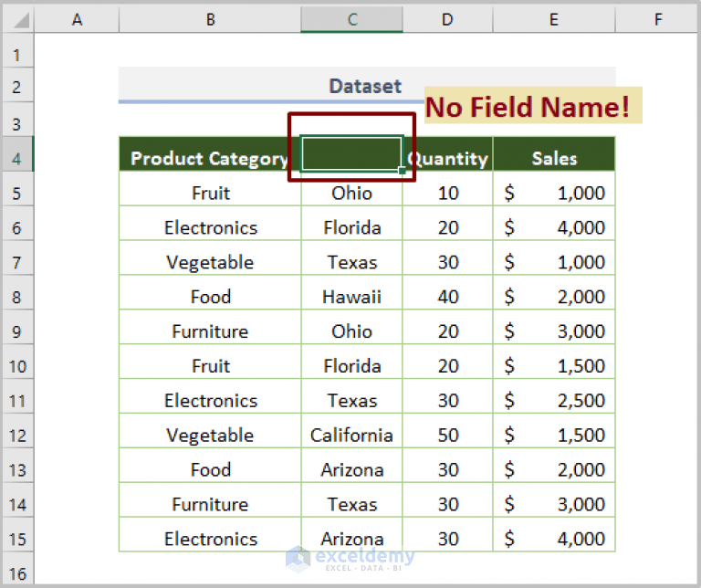The image size is (701, 588).
Task: Select Vegetable cell in row 12
Action: point(210,431)
